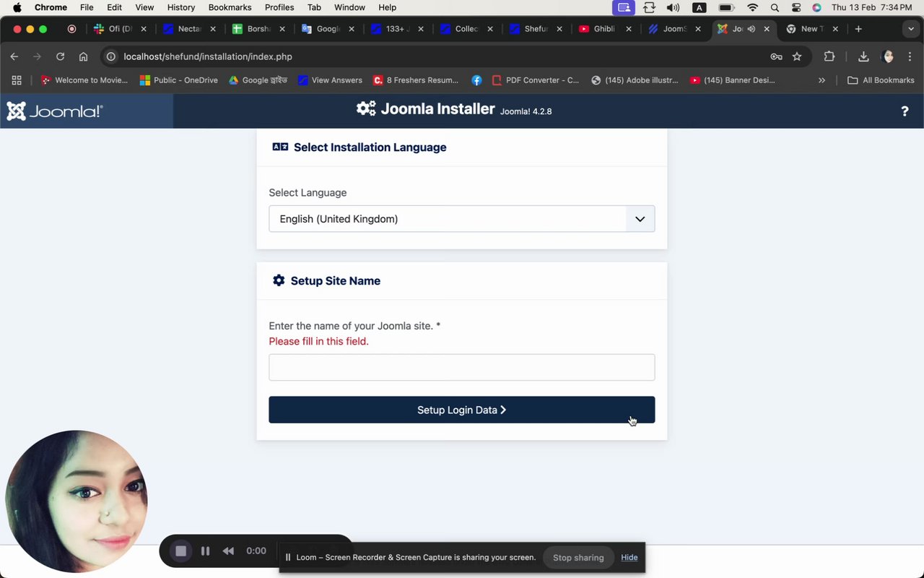Viewport: 924px width, 578px height.
Task: Open the Chrome File menu
Action: [x=87, y=7]
